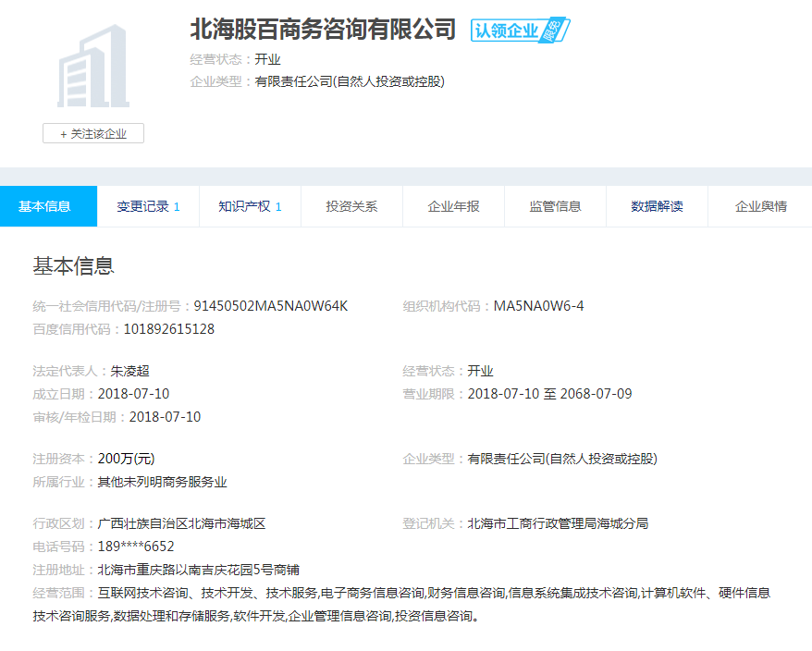Open the 知识产权 tab
This screenshot has width=812, height=651.
click(x=250, y=206)
